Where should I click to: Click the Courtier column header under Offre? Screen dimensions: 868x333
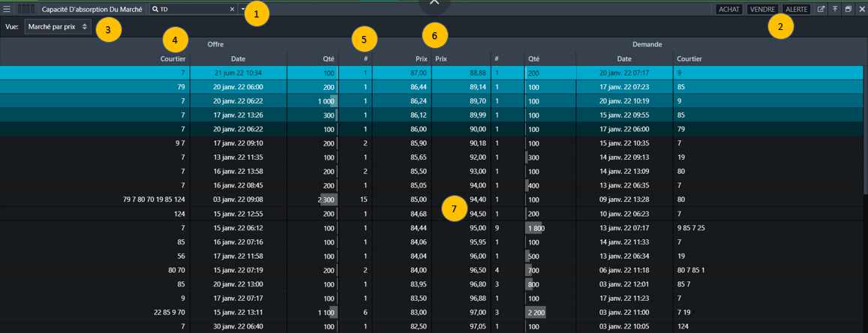[x=173, y=58]
